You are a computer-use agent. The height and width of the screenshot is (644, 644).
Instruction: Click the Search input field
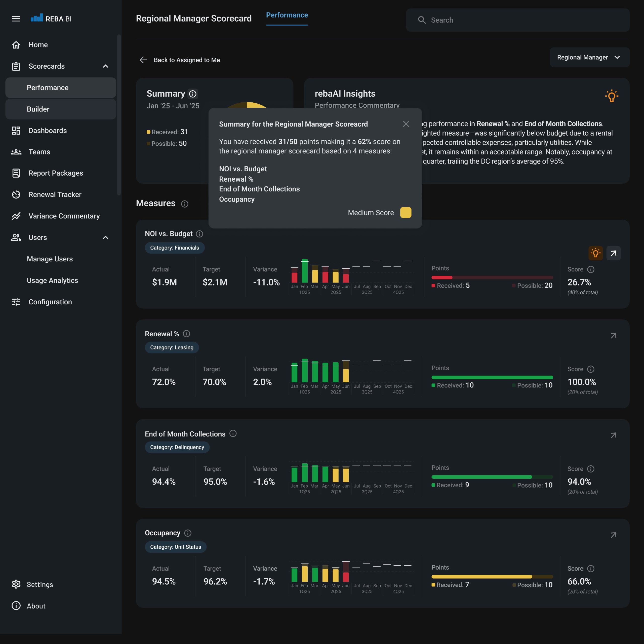point(518,20)
